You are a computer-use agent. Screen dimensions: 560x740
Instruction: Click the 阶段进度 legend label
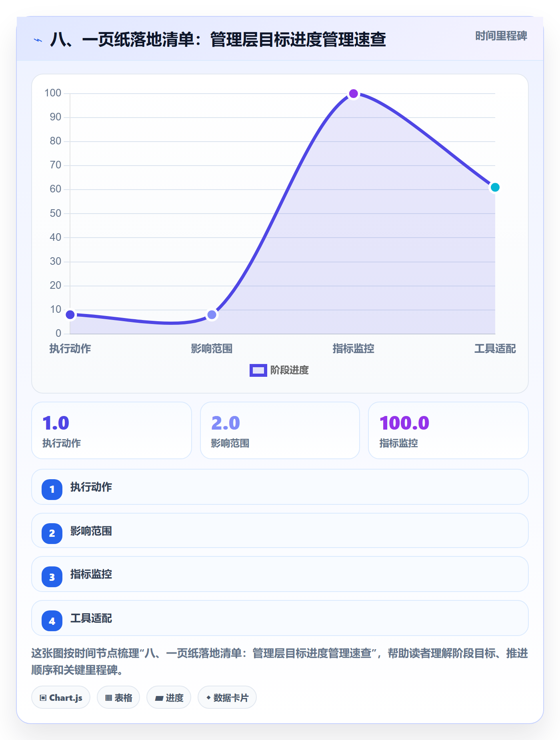tap(290, 370)
